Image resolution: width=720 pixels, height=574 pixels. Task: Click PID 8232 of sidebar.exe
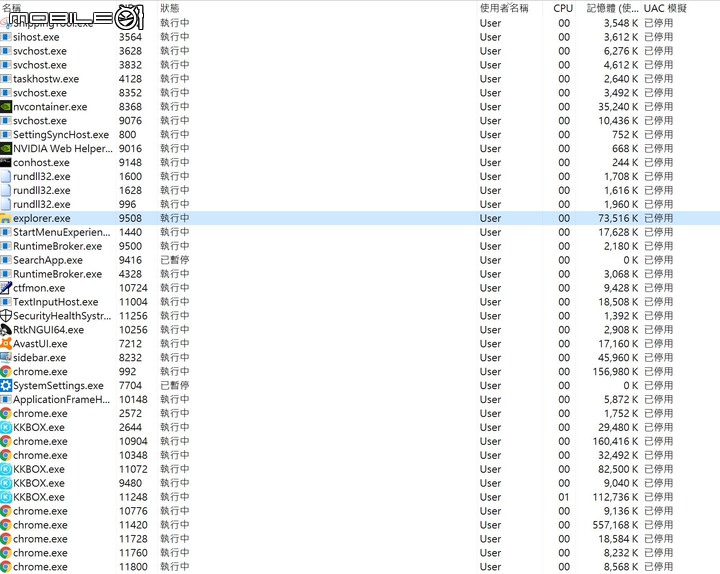click(x=130, y=358)
